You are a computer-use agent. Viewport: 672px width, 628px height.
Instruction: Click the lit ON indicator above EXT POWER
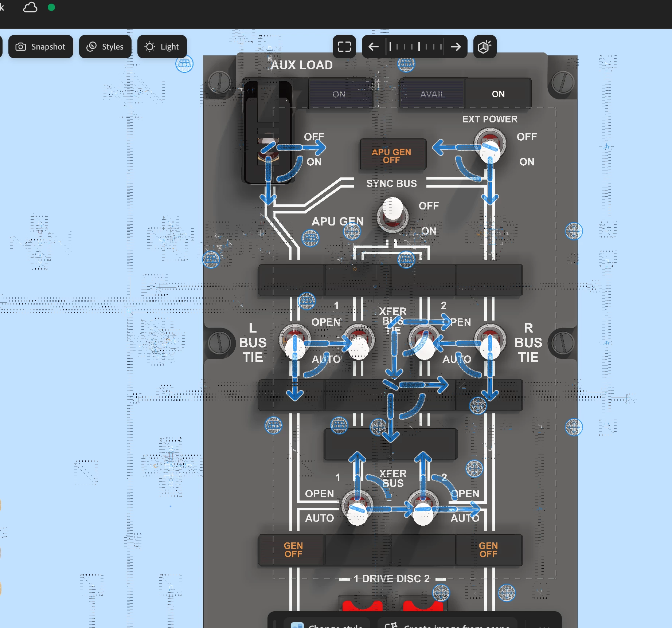(498, 94)
